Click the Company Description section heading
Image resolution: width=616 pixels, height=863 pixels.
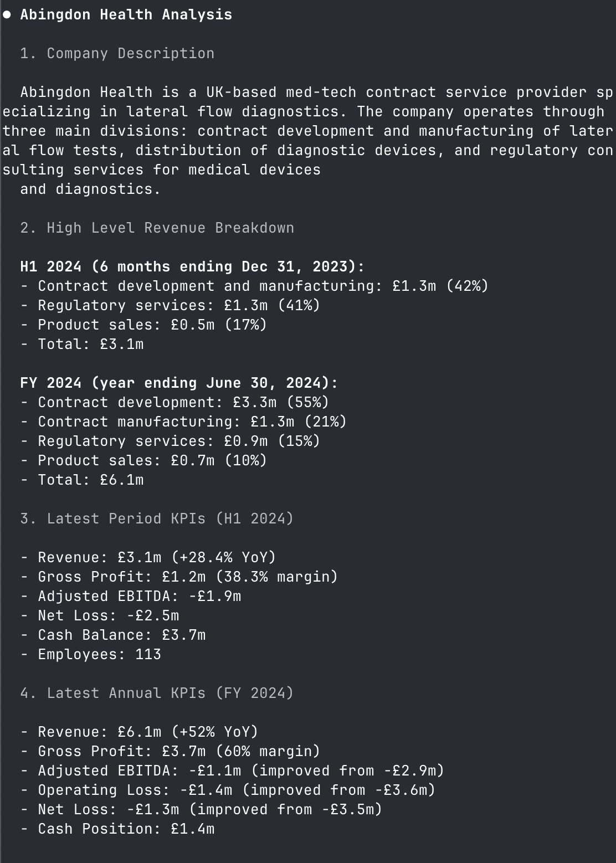[x=117, y=54]
